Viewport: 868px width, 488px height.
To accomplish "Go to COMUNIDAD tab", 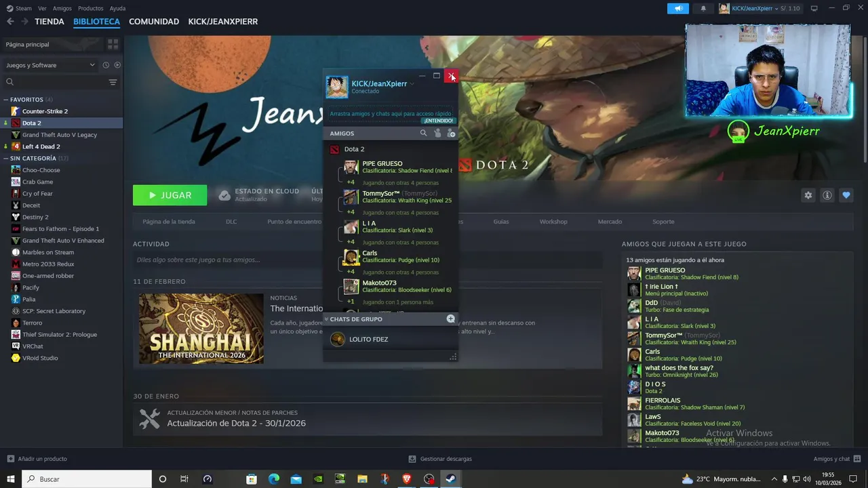I will [x=154, y=22].
